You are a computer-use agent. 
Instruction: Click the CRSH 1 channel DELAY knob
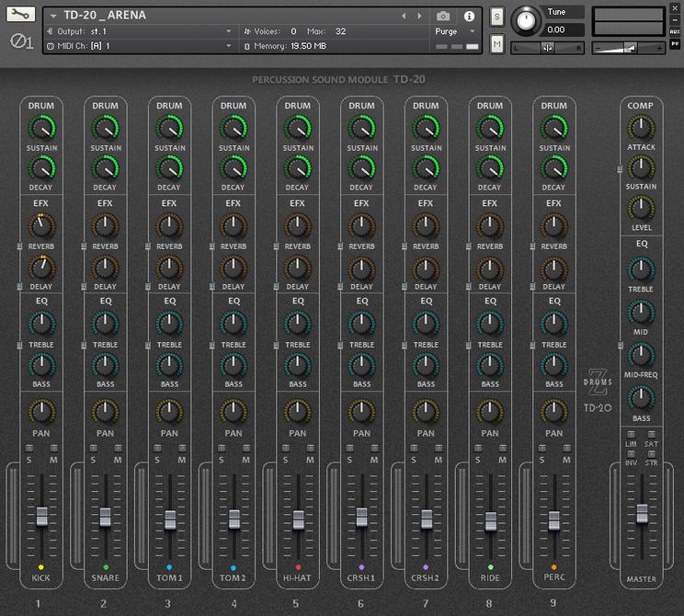tap(362, 268)
